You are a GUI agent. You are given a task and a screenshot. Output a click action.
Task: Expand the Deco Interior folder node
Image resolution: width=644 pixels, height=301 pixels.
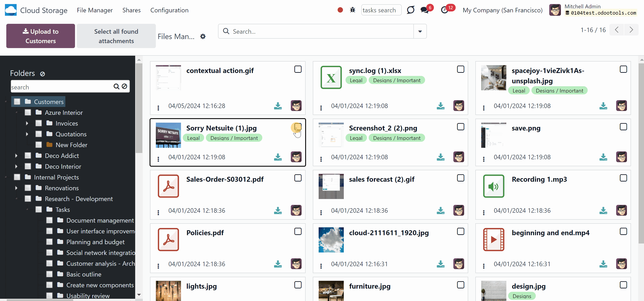point(16,166)
